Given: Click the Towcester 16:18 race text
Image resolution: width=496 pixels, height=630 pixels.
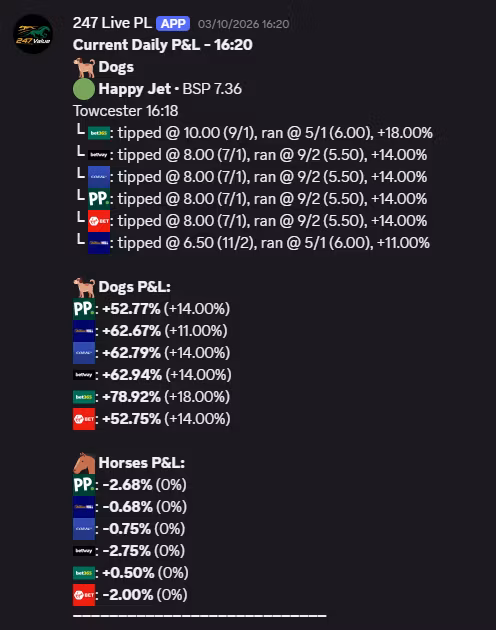Looking at the screenshot, I should click(125, 111).
